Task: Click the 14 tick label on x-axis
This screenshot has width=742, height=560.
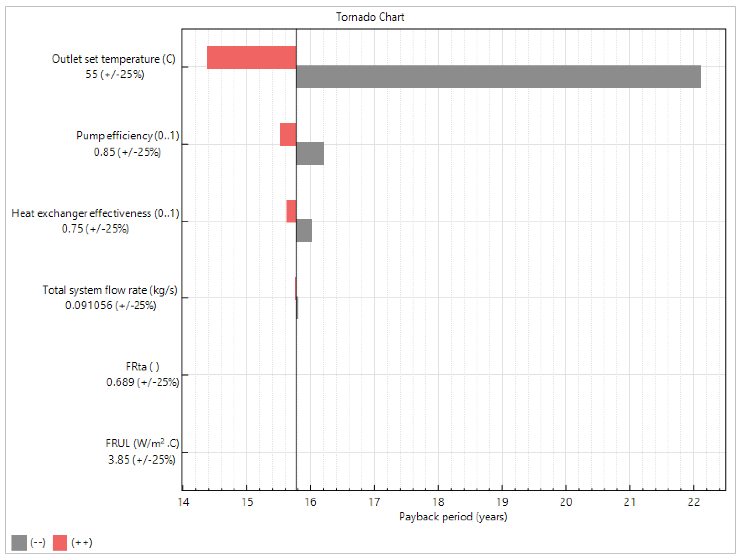Action: 183,502
